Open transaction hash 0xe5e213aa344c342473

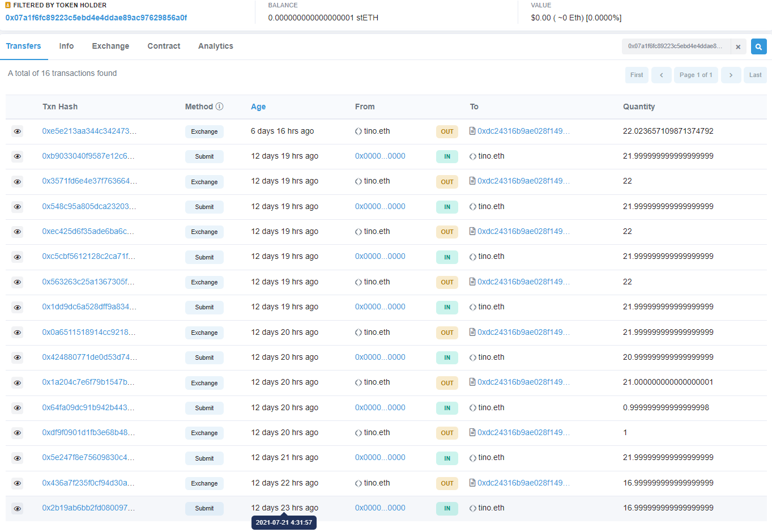pyautogui.click(x=89, y=131)
